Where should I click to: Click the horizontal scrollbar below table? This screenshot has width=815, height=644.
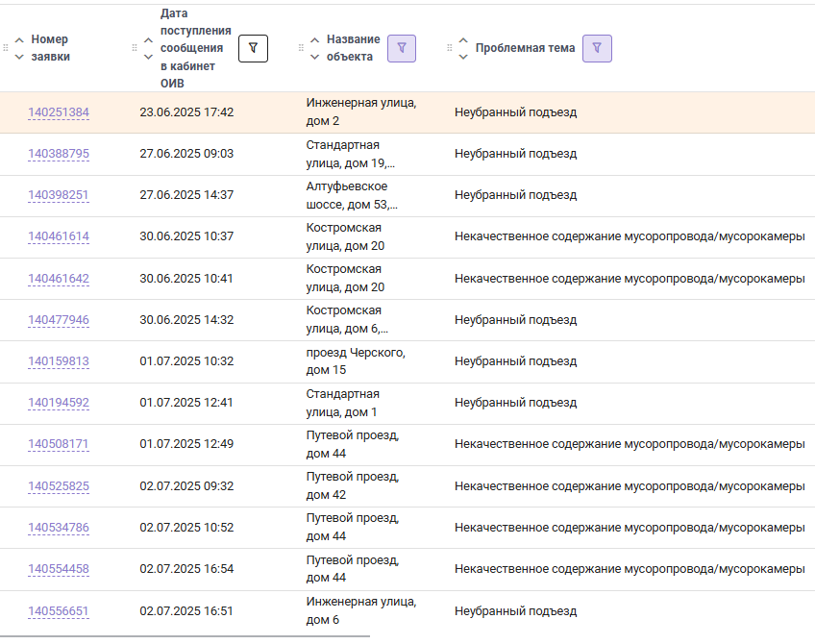coord(185,635)
